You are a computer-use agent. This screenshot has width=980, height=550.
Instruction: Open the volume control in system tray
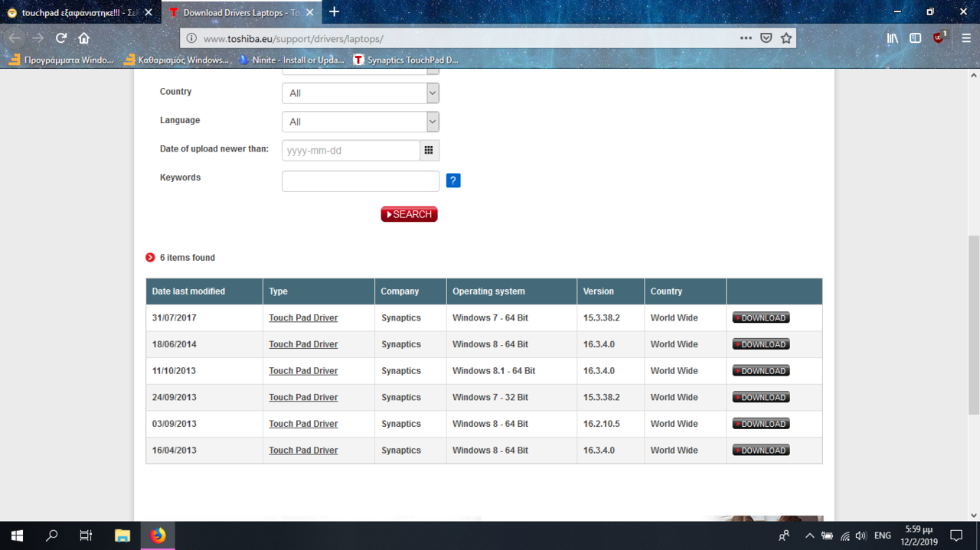[861, 535]
